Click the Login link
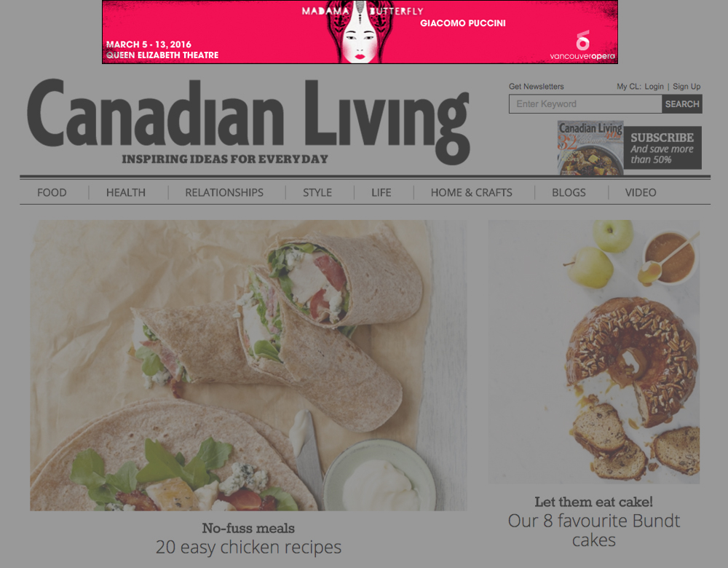Viewport: 728px width, 568px height. pyautogui.click(x=654, y=87)
